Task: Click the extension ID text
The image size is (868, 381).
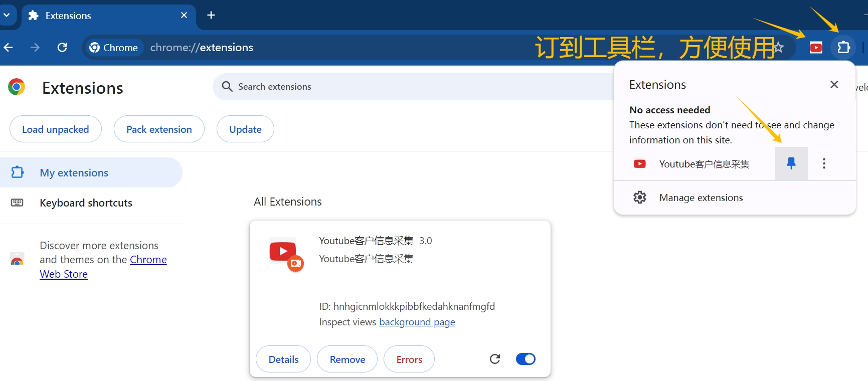Action: (x=407, y=306)
